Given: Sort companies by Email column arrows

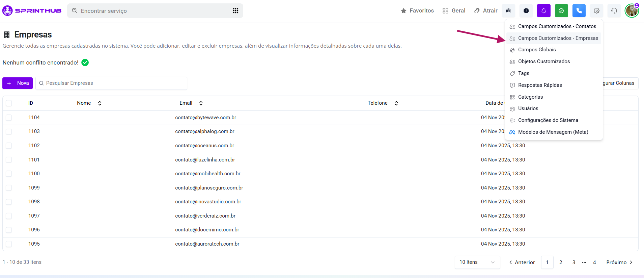Looking at the screenshot, I should (x=201, y=103).
